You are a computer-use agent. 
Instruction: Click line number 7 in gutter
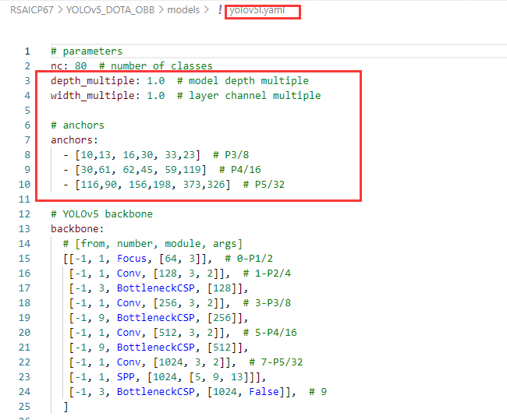coord(27,140)
